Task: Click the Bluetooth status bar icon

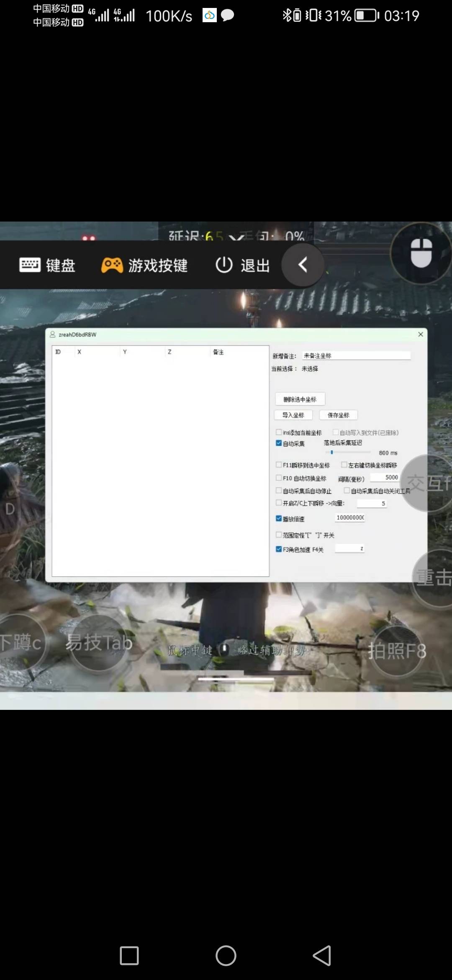Action: click(286, 15)
